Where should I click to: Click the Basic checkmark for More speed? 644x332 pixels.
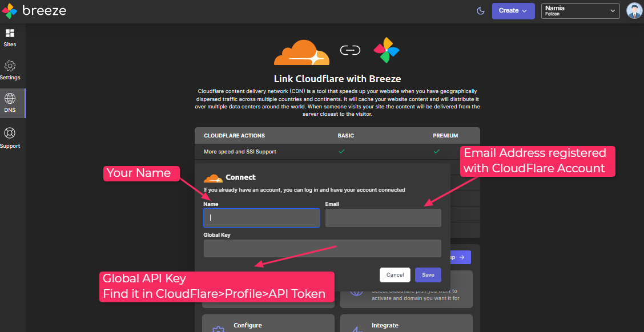click(341, 151)
